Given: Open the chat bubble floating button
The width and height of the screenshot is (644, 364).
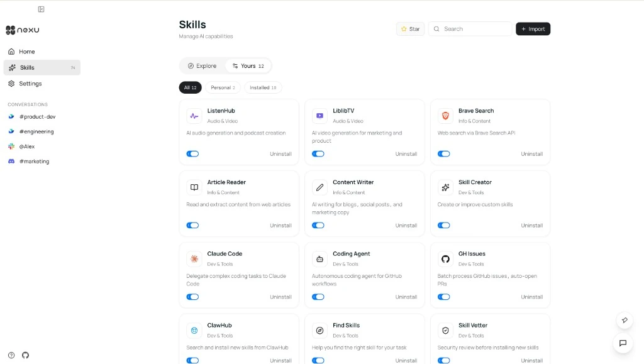Looking at the screenshot, I should pyautogui.click(x=623, y=343).
